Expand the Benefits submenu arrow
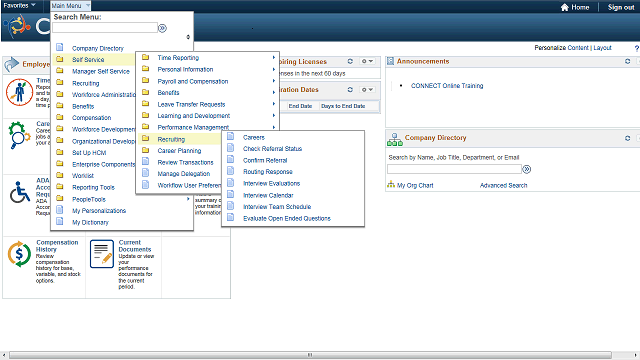 point(274,93)
